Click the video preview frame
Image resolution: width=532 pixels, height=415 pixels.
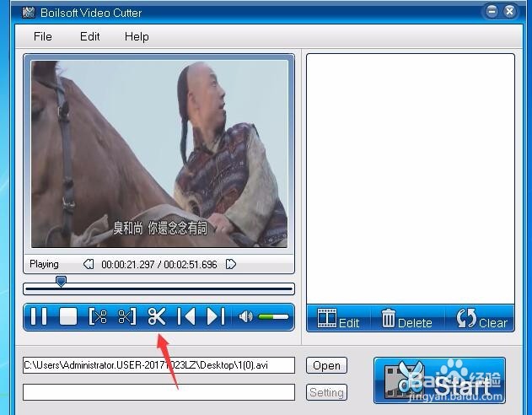click(159, 154)
